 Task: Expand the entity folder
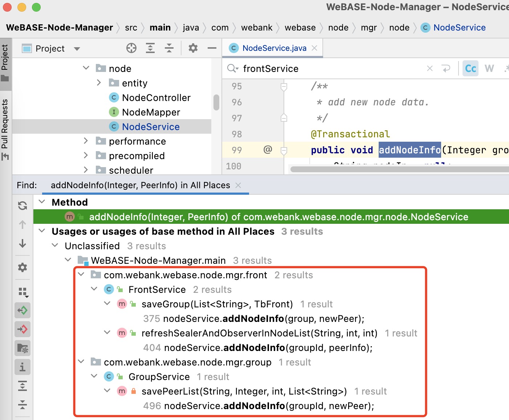99,83
